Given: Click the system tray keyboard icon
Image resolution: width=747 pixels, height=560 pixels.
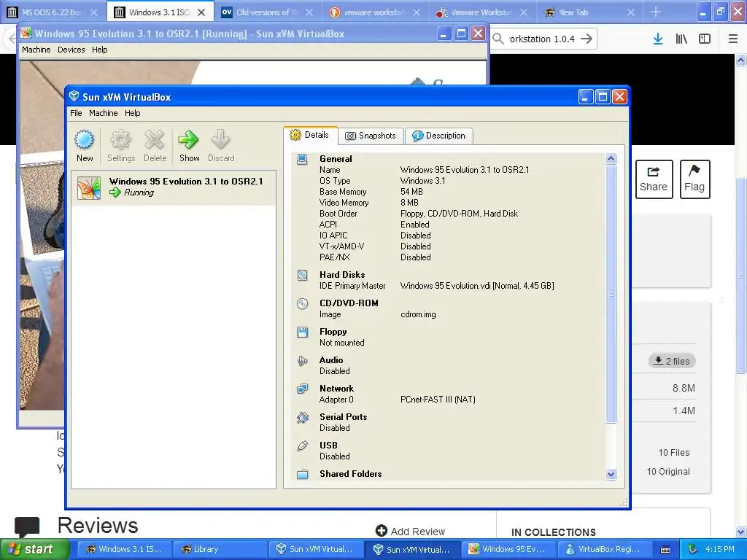Looking at the screenshot, I should 665,550.
